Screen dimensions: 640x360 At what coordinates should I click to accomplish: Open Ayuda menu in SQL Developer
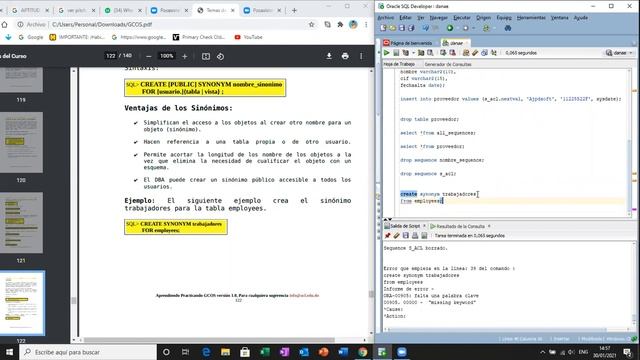[580, 18]
